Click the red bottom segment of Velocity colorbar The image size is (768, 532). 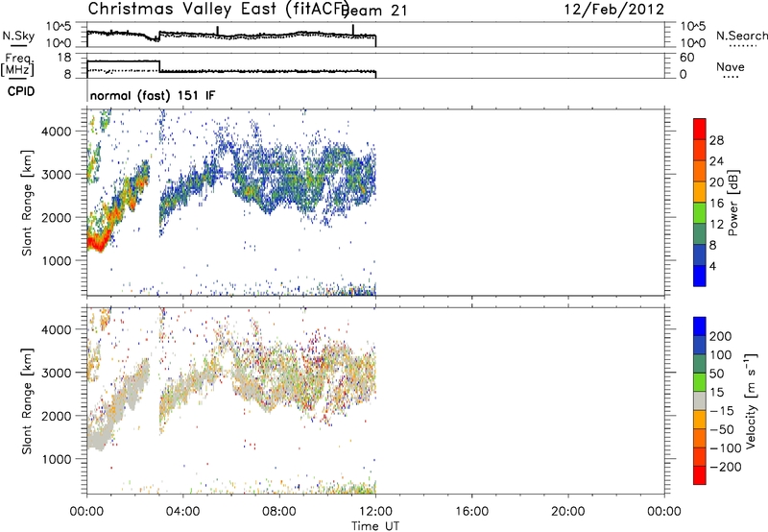click(700, 475)
